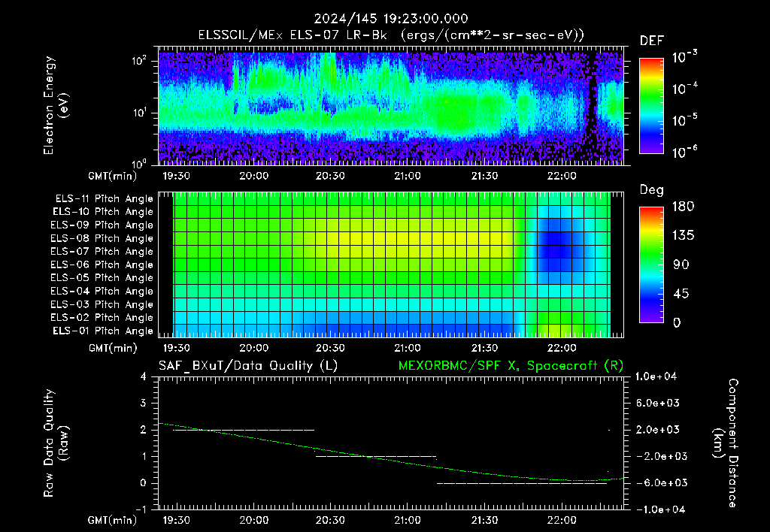Click the Component Distance (km) axis title
This screenshot has height=532, width=770.
coord(726,443)
